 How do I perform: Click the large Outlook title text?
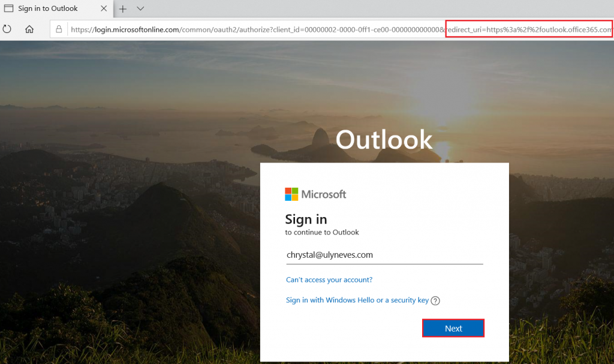pos(384,140)
